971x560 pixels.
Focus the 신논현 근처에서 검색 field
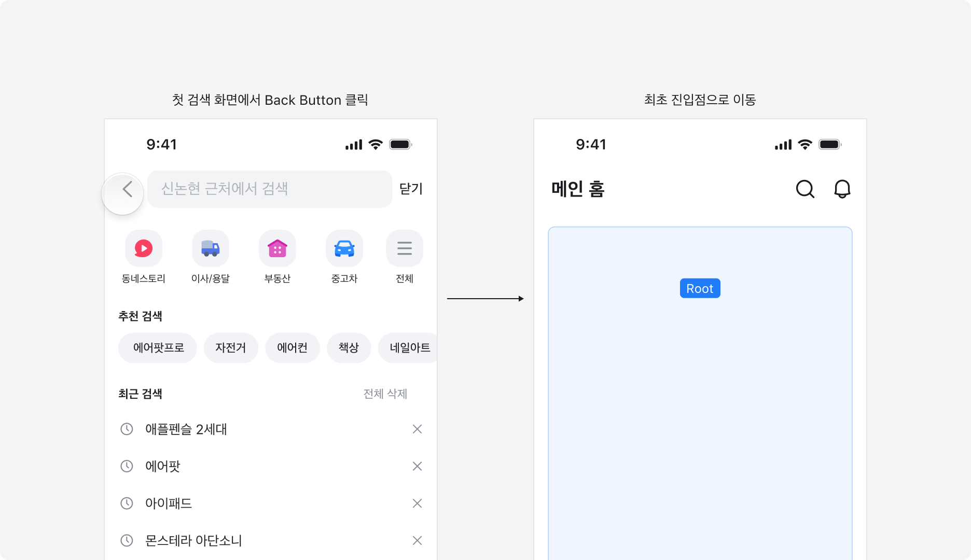pyautogui.click(x=270, y=189)
